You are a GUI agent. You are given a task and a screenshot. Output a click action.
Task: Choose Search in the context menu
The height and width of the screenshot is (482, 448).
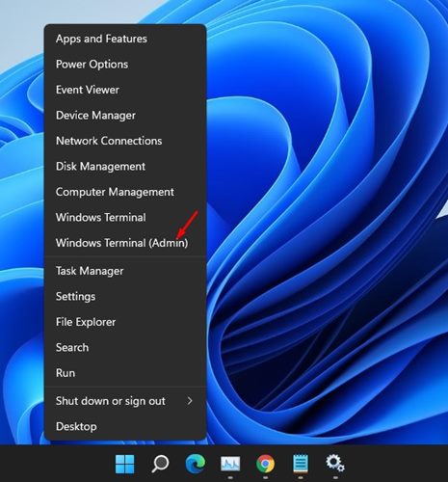(125, 347)
